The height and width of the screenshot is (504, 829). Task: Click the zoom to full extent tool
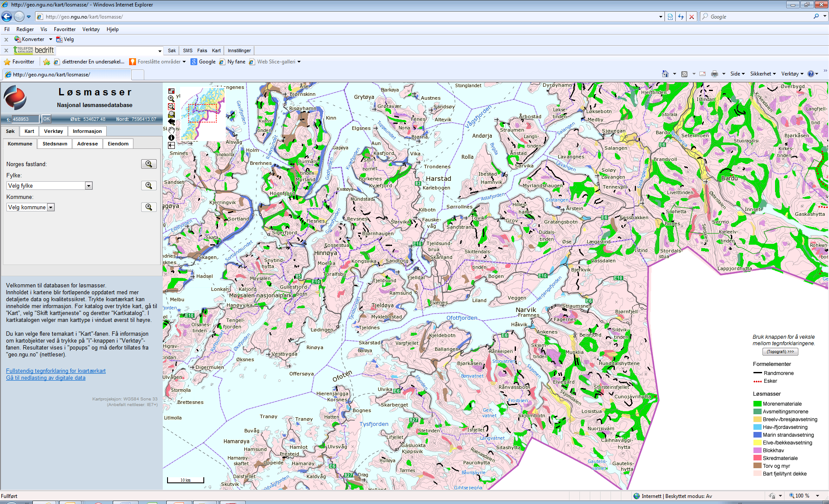point(171,114)
